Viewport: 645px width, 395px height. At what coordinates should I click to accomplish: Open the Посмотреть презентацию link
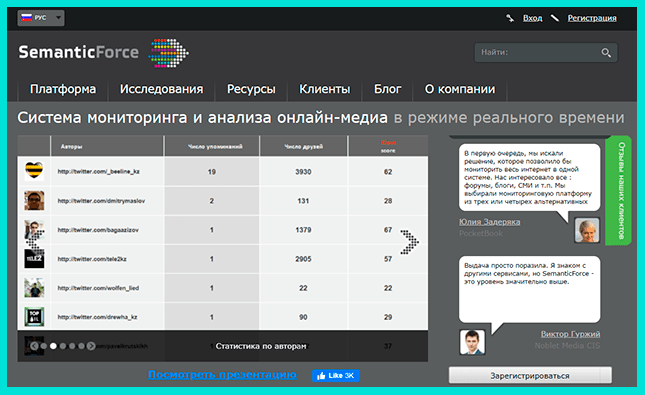click(x=222, y=375)
